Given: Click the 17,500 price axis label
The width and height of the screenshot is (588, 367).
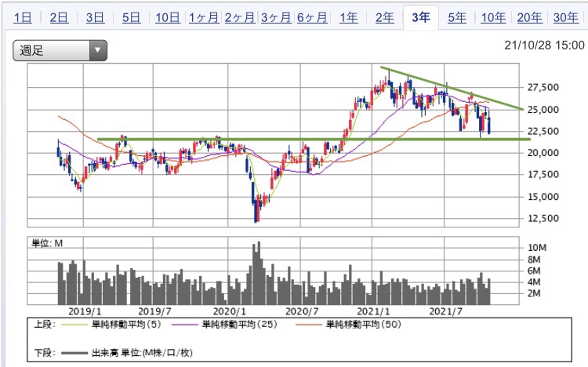Looking at the screenshot, I should tap(543, 175).
